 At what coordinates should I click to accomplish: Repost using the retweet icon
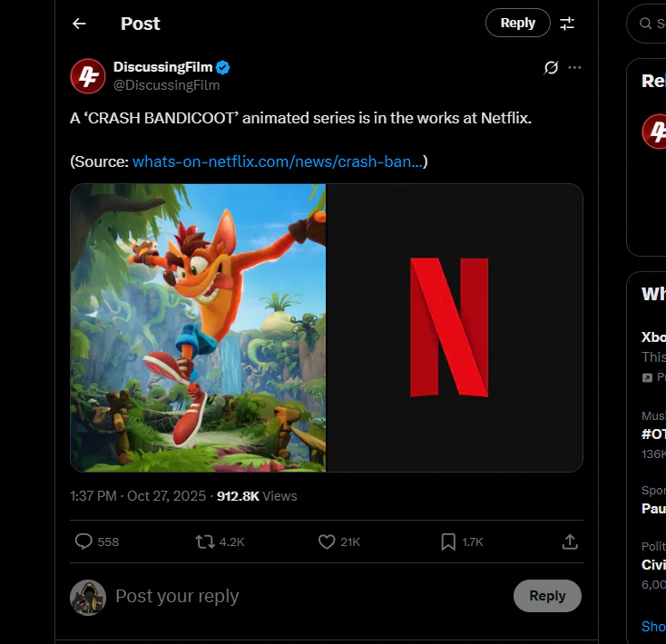tap(205, 542)
